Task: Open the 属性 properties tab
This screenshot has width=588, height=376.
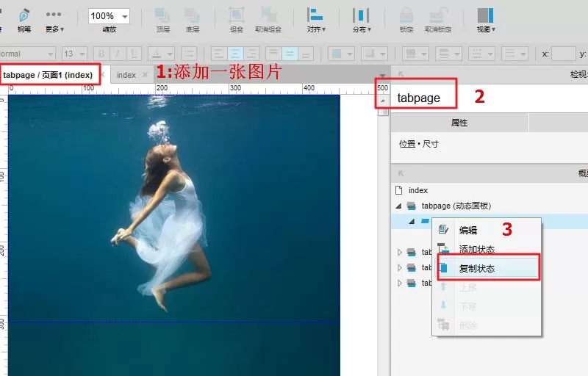Action: (x=459, y=123)
